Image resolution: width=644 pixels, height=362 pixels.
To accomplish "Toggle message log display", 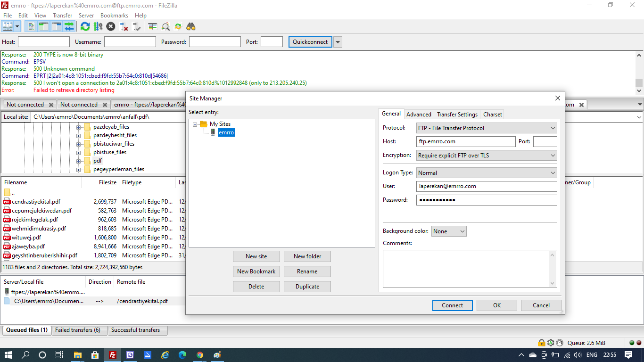I will coord(31,26).
